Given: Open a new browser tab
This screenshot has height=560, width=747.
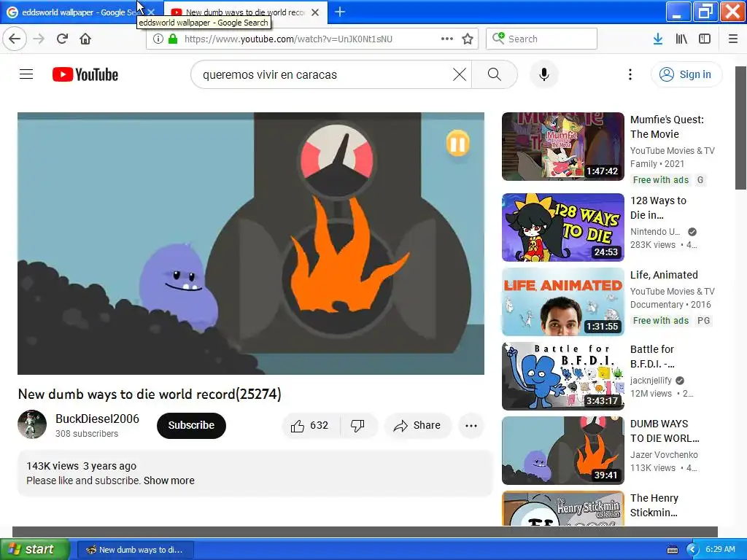Looking at the screenshot, I should [x=340, y=12].
